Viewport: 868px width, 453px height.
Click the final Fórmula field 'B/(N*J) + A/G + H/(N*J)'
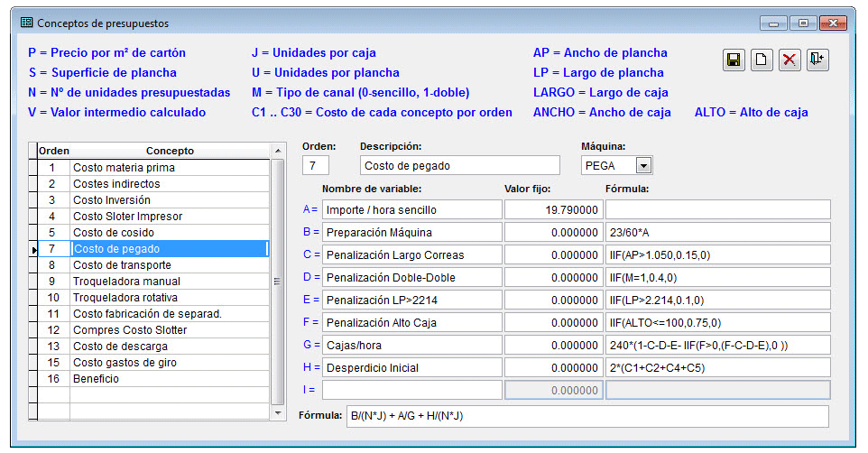pyautogui.click(x=587, y=416)
